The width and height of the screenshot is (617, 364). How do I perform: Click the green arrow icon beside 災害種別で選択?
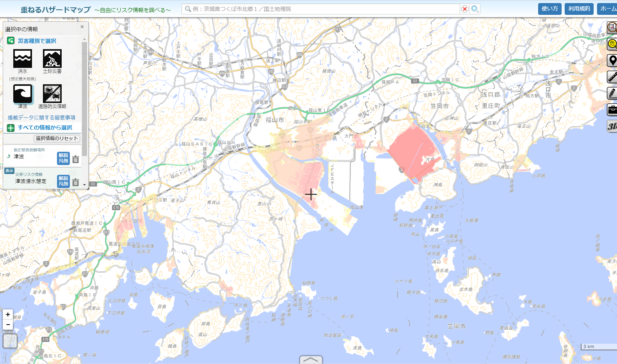point(11,41)
